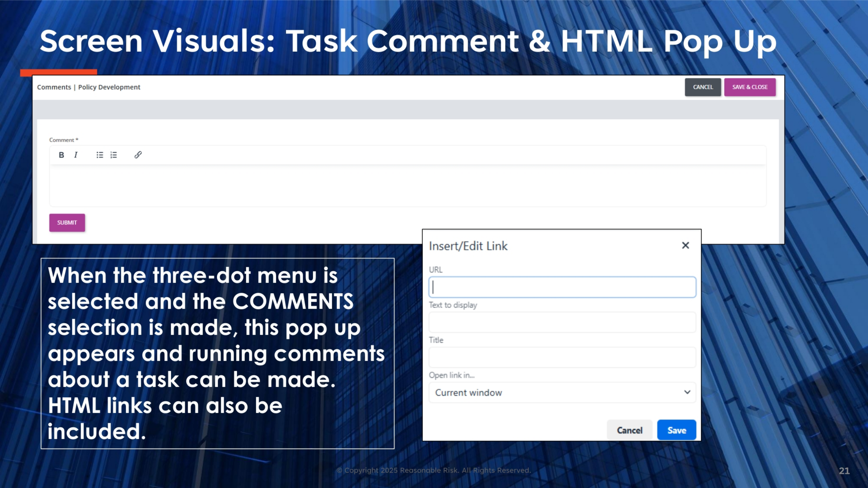Click inside the Comment text area

coord(408,186)
